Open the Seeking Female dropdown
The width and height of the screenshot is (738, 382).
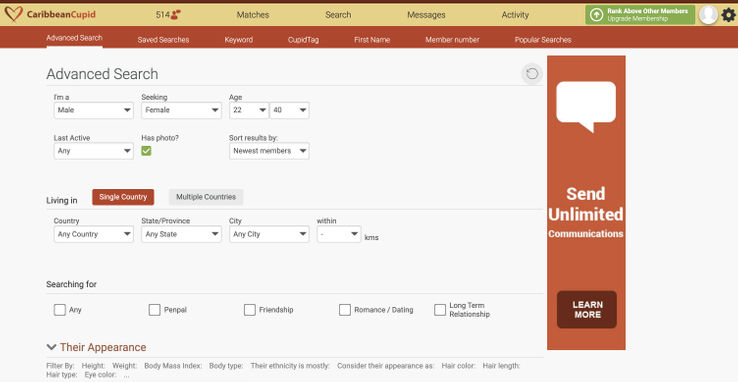click(x=181, y=111)
